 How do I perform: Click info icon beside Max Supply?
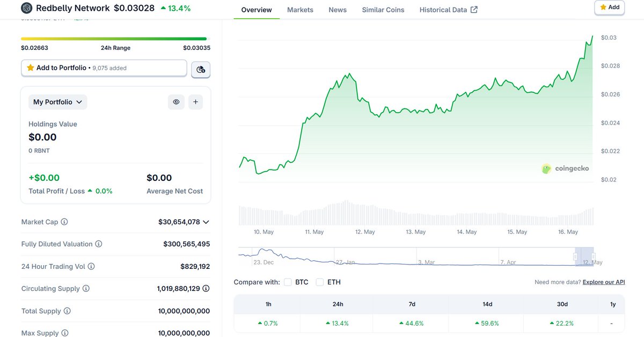tap(65, 333)
